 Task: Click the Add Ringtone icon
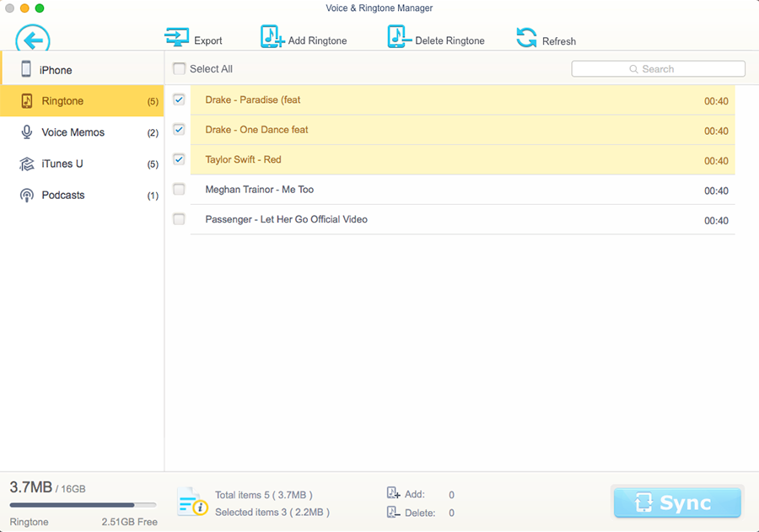point(272,37)
